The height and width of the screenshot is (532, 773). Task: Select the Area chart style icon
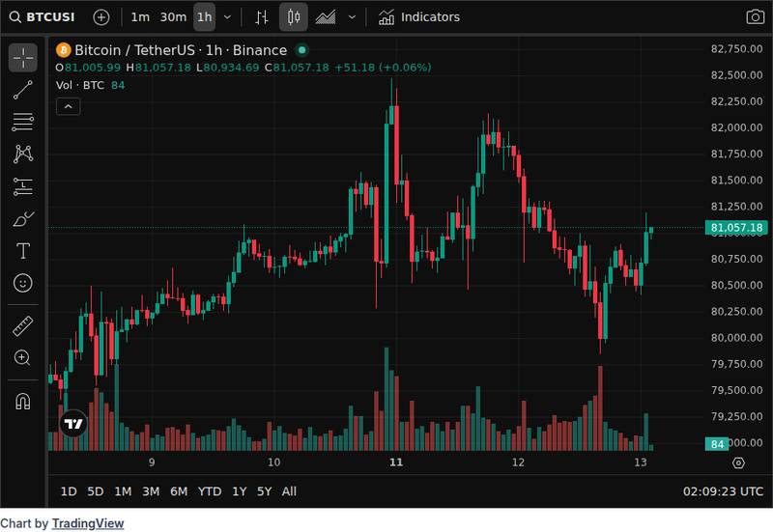click(326, 17)
